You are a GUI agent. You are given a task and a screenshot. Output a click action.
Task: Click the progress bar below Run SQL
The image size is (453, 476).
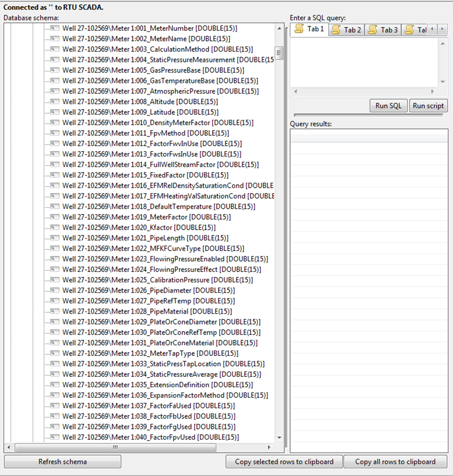click(368, 115)
